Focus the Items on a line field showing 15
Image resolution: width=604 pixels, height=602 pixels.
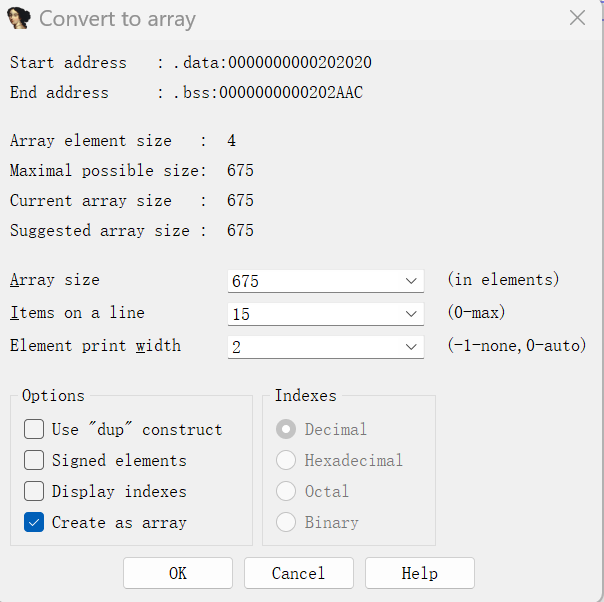314,314
